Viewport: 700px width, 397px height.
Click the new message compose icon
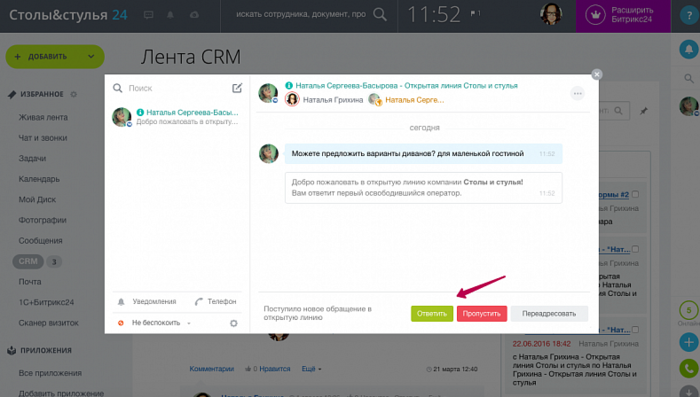click(237, 88)
